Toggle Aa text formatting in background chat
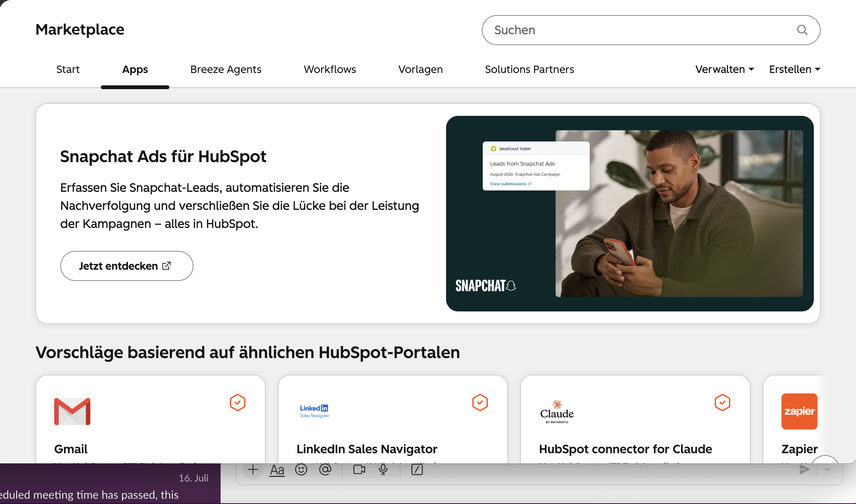This screenshot has height=504, width=856. [x=277, y=470]
